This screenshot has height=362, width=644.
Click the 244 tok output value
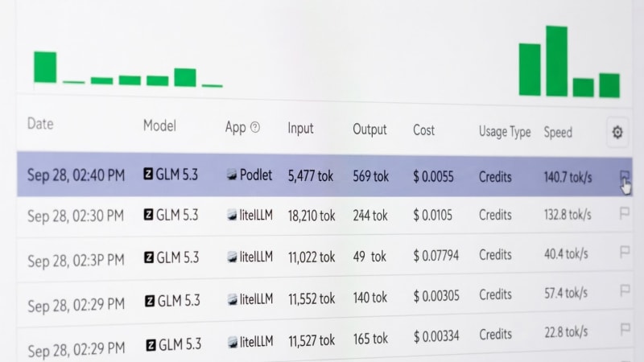pyautogui.click(x=370, y=215)
